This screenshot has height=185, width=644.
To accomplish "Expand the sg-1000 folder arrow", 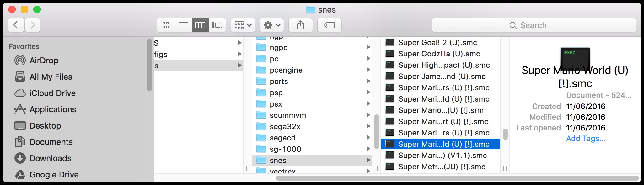I will pos(368,149).
